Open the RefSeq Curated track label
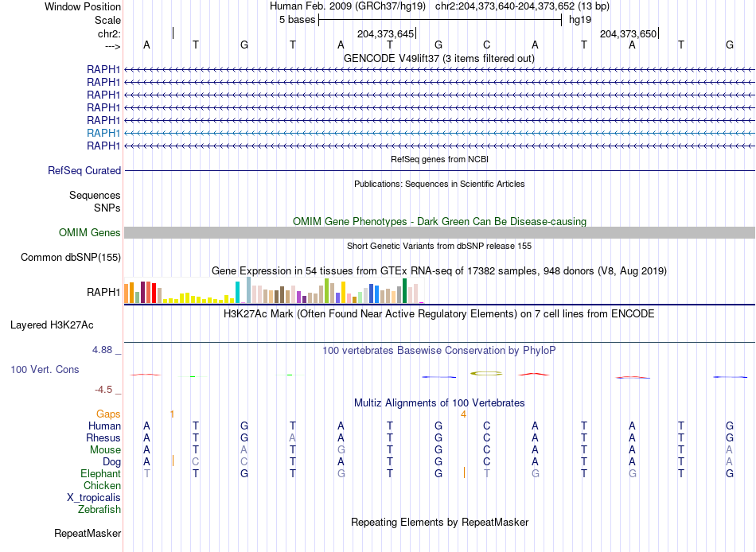The height and width of the screenshot is (552, 756). [84, 171]
